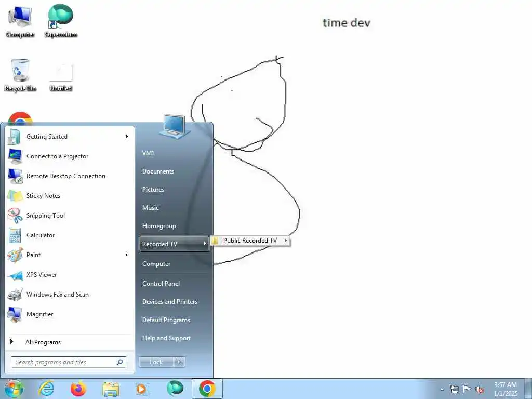Open the Recycle Bin desktop icon
Image resolution: width=532 pixels, height=399 pixels.
(20, 75)
